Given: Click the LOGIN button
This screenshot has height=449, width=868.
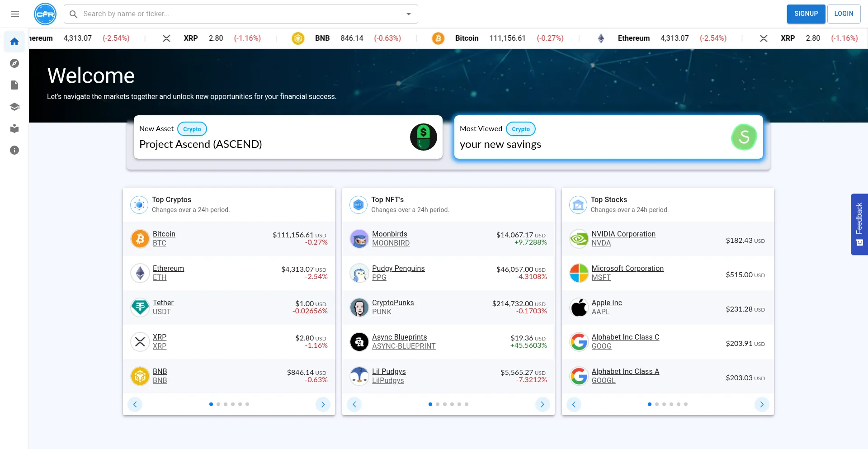Looking at the screenshot, I should 844,14.
